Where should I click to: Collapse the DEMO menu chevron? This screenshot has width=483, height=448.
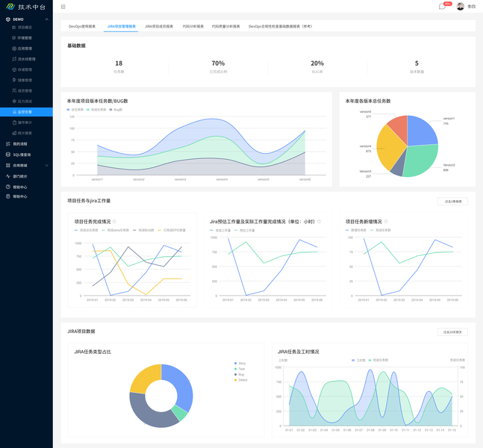pyautogui.click(x=47, y=19)
